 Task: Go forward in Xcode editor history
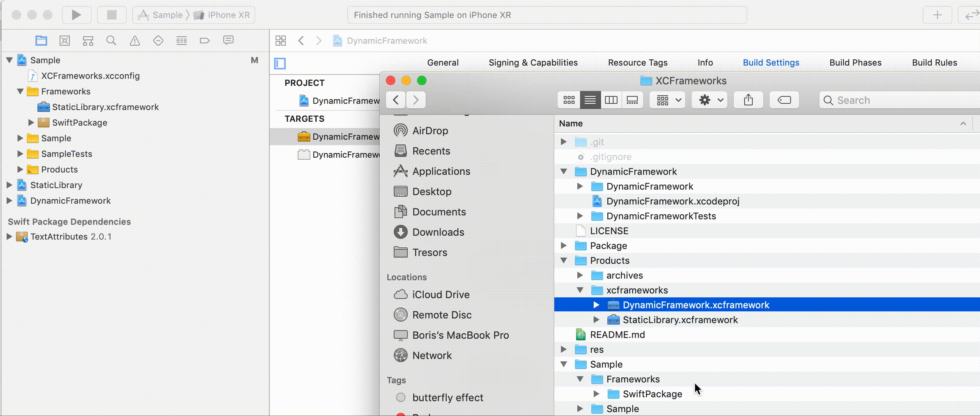[x=319, y=41]
